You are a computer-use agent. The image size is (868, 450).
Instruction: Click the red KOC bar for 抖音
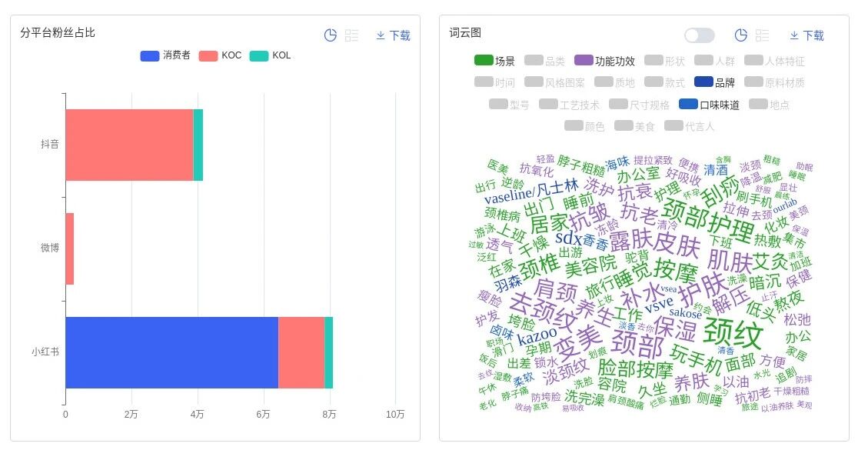[x=129, y=145]
